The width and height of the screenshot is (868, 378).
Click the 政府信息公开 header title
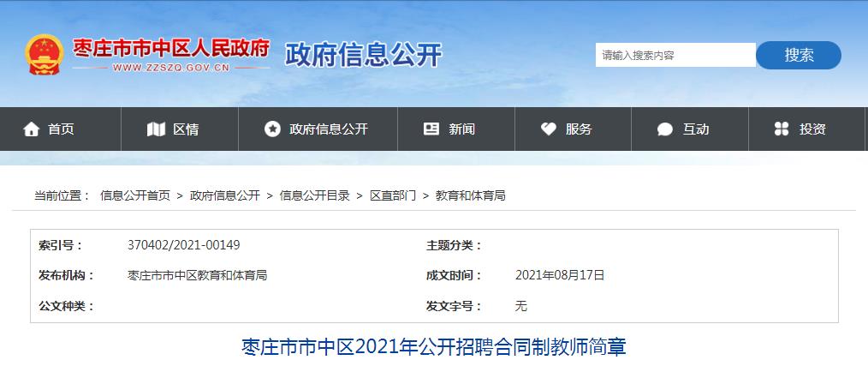(x=363, y=55)
